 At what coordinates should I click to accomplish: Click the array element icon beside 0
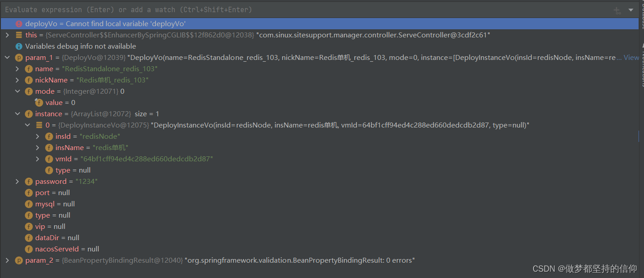coord(39,125)
